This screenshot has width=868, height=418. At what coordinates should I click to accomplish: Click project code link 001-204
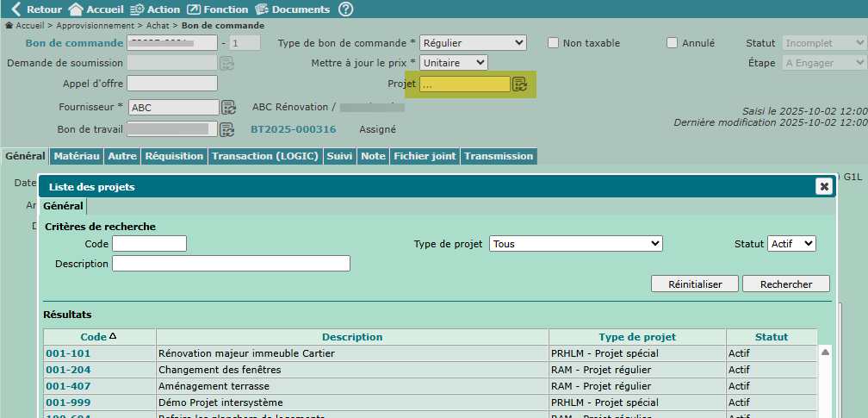[67, 370]
